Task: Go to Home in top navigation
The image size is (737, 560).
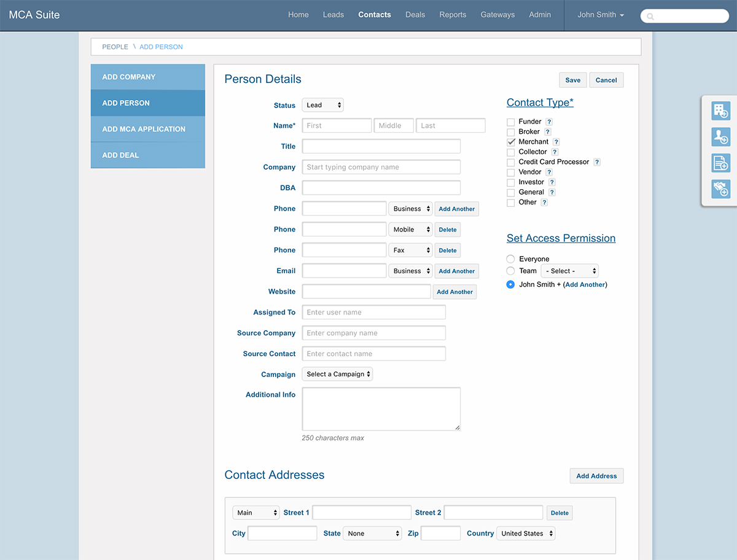Action: (298, 15)
